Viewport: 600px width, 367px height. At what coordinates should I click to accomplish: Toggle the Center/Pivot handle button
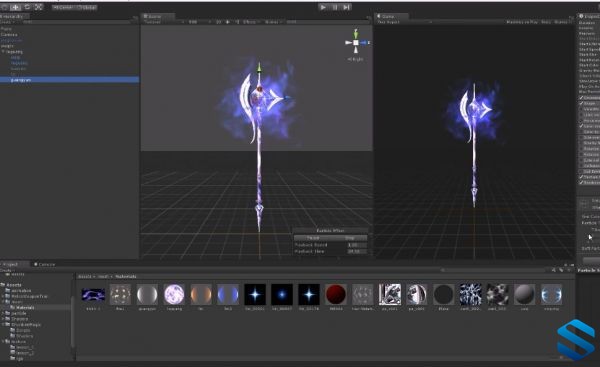pyautogui.click(x=64, y=7)
